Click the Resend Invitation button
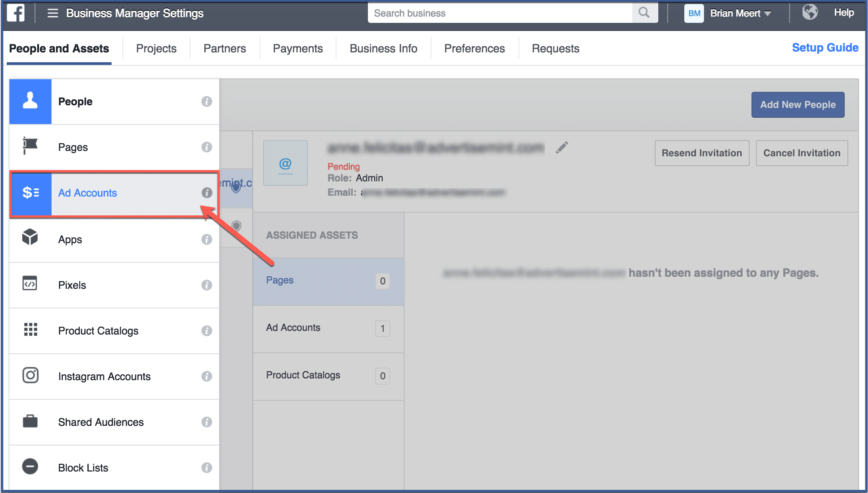The height and width of the screenshot is (493, 868). pyautogui.click(x=702, y=153)
